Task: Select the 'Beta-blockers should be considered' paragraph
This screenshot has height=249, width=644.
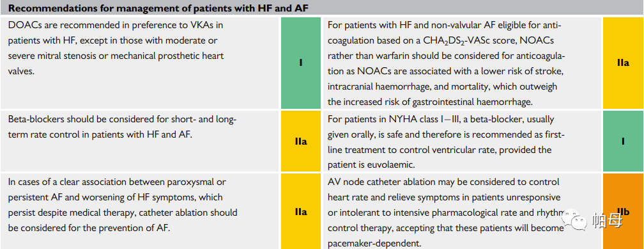Action: [x=123, y=127]
